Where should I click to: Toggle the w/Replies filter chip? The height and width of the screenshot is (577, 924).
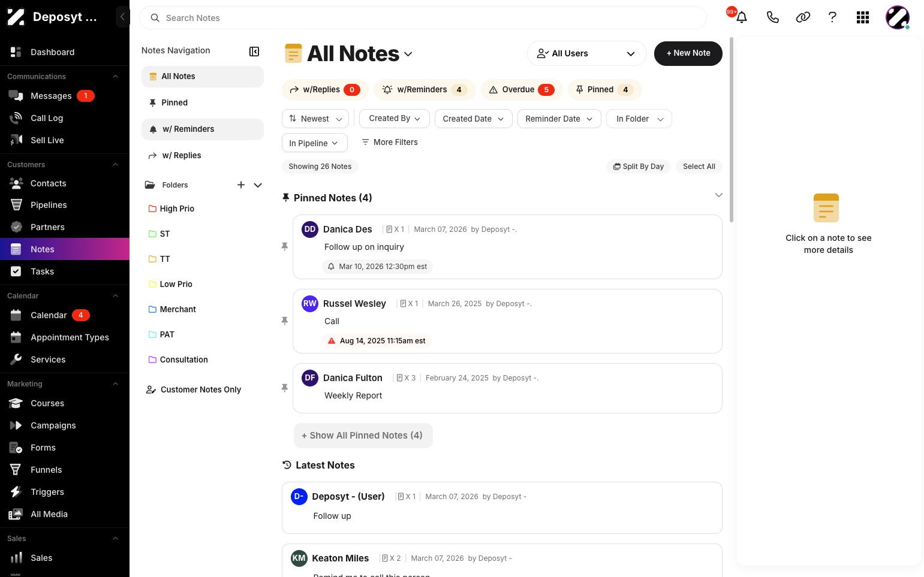[x=324, y=90]
